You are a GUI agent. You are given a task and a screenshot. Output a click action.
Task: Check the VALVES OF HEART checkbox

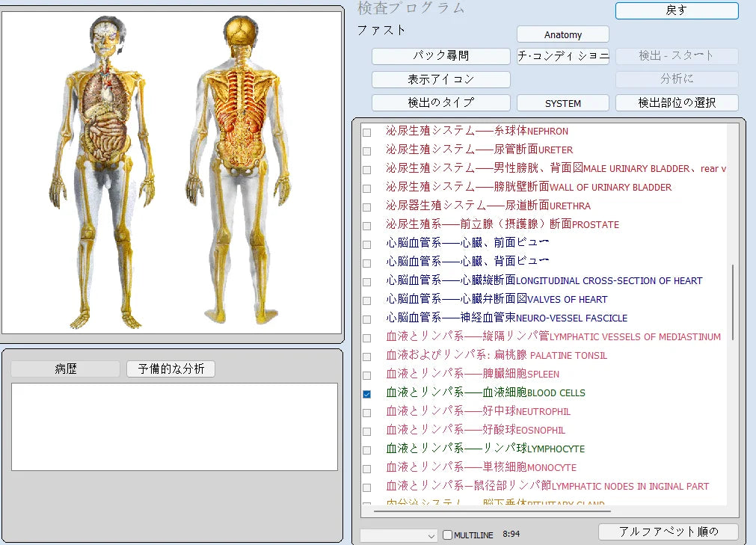point(366,301)
